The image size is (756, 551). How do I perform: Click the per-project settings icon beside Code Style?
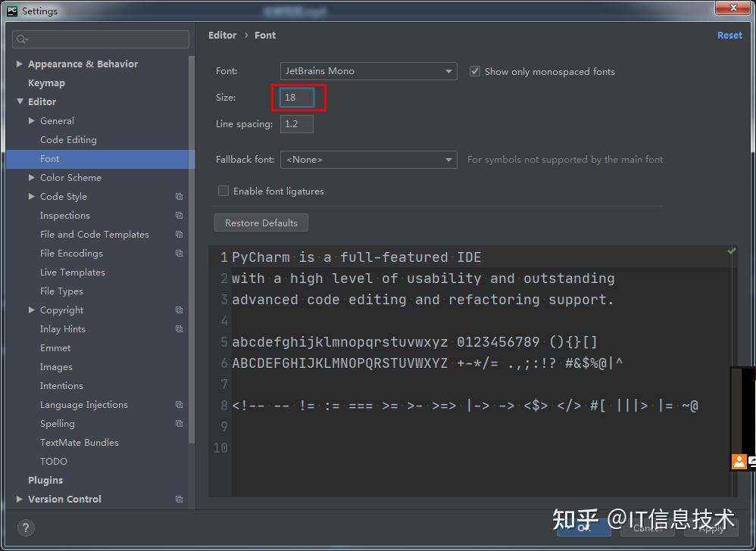click(x=178, y=196)
